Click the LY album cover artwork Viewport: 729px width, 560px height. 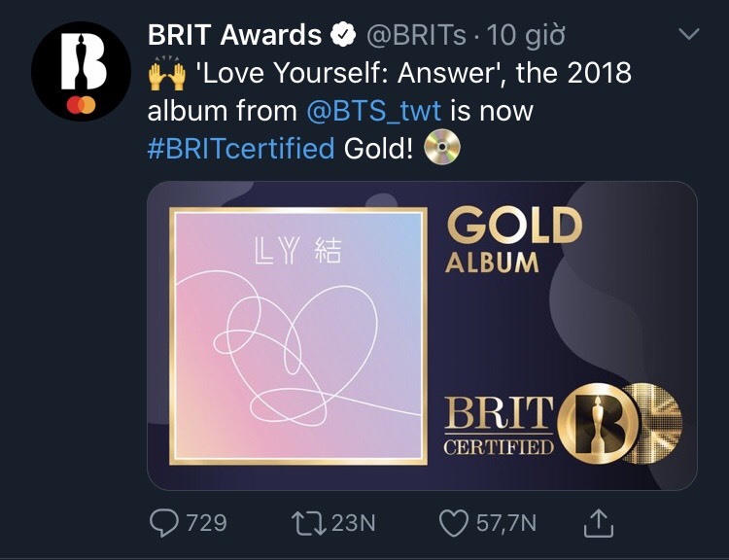click(x=298, y=335)
